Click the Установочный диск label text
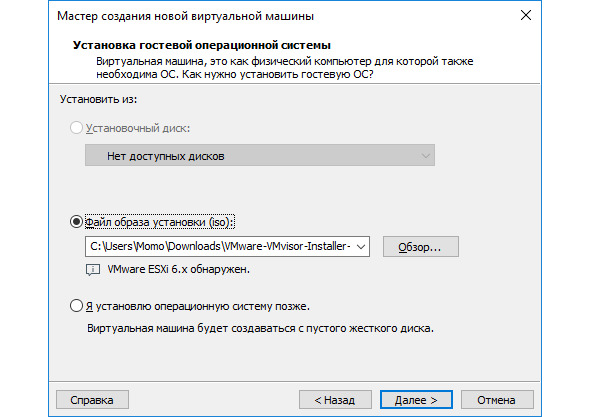 (x=138, y=128)
